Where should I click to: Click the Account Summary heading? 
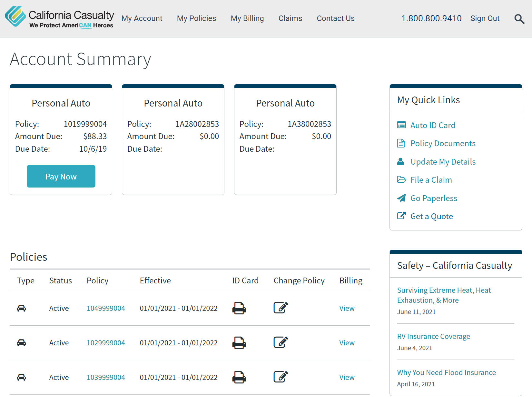[80, 59]
